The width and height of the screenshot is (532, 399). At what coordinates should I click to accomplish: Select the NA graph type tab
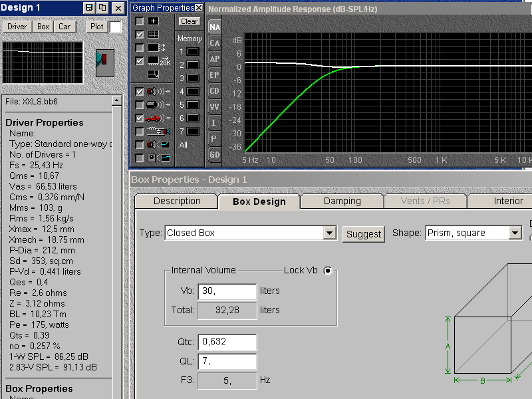pyautogui.click(x=214, y=27)
